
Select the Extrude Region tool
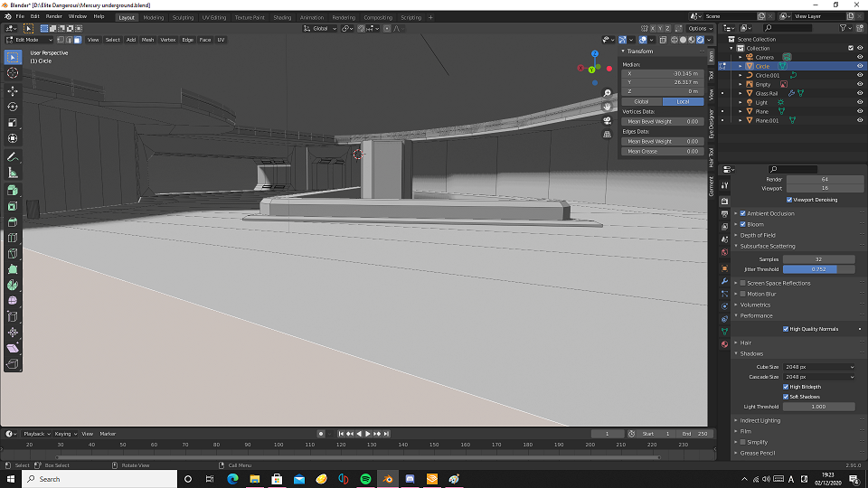pos(13,191)
